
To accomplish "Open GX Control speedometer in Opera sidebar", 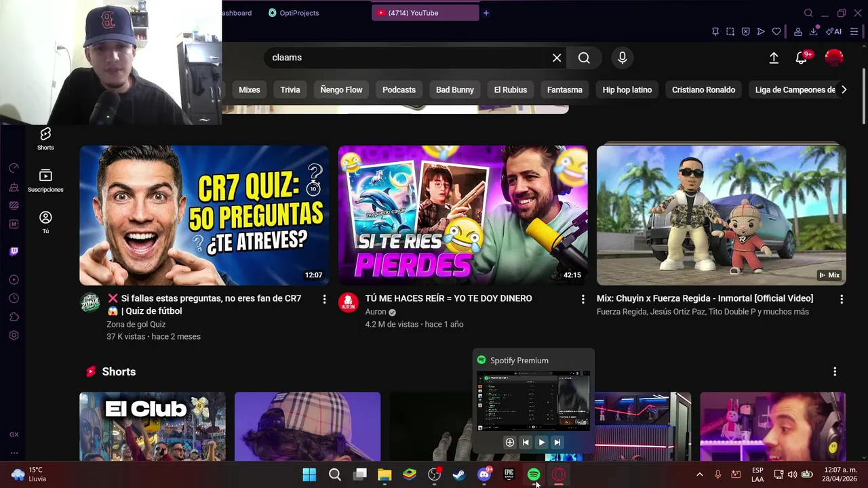I will pyautogui.click(x=14, y=168).
